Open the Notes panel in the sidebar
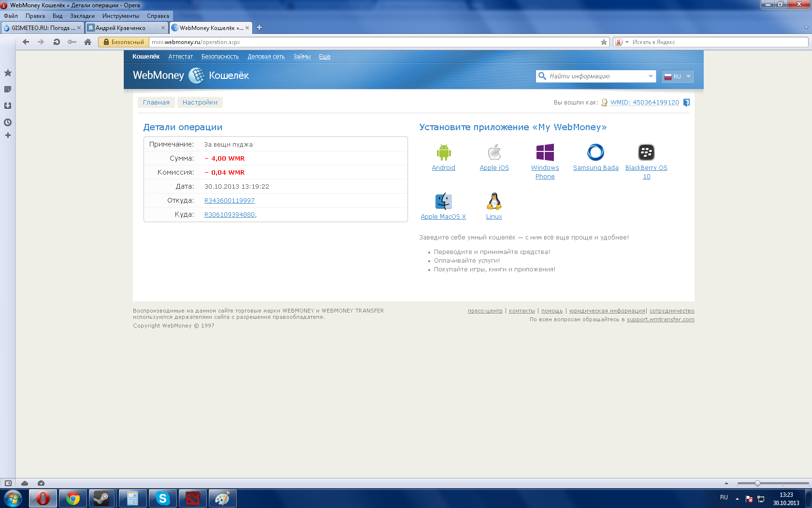The height and width of the screenshot is (508, 812). (x=8, y=90)
